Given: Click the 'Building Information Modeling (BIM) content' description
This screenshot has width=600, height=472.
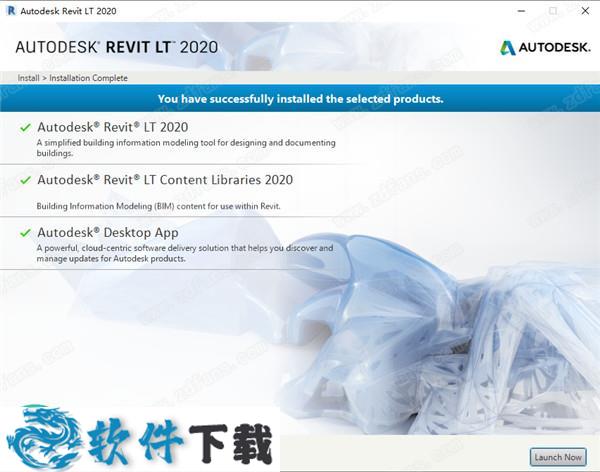Looking at the screenshot, I should (x=158, y=206).
